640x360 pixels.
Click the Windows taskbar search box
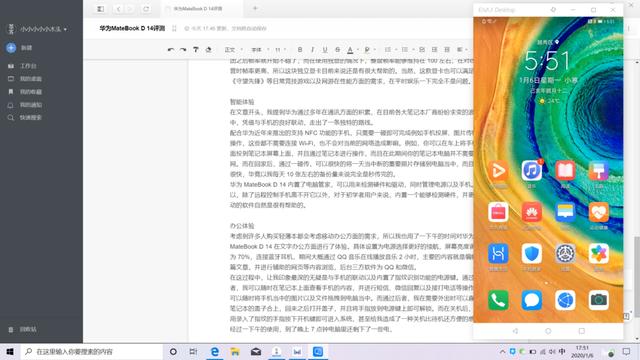click(x=91, y=351)
